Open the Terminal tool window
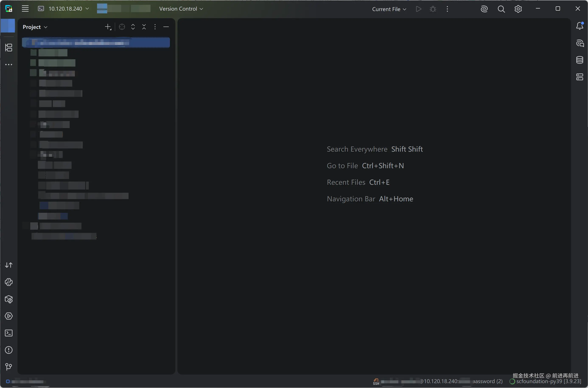The height and width of the screenshot is (388, 588). point(9,333)
